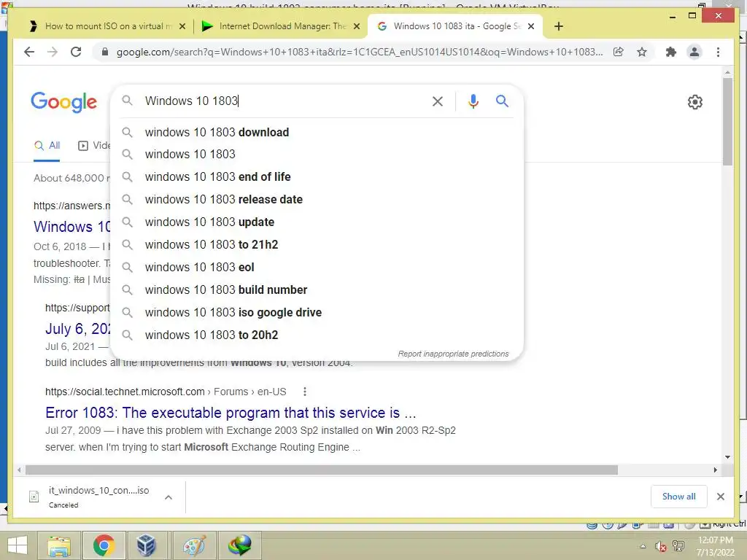Choose suggestion windows 10 1803 release date

(317, 199)
